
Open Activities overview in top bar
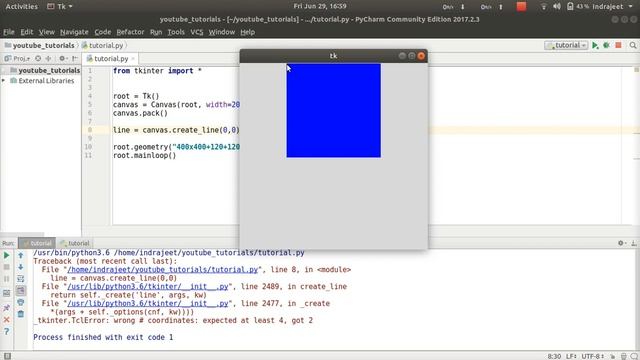click(22, 7)
